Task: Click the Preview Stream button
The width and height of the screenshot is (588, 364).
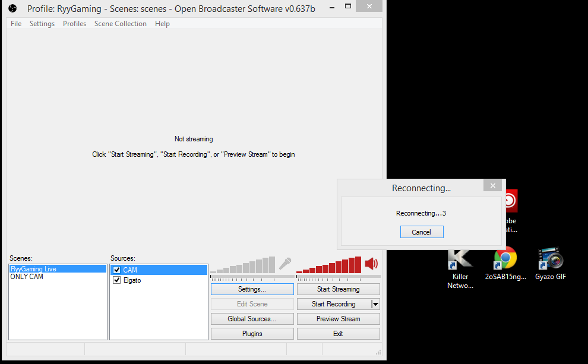Action: click(339, 319)
